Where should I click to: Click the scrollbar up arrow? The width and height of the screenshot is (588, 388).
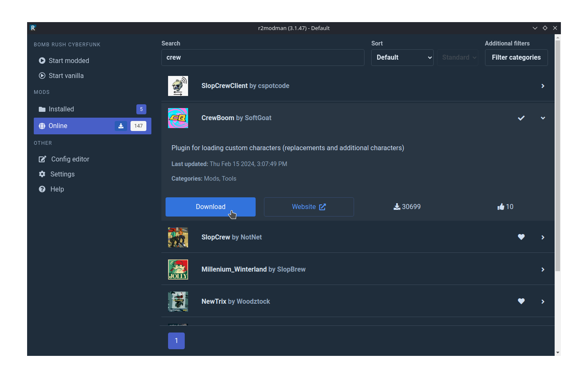pos(558,38)
